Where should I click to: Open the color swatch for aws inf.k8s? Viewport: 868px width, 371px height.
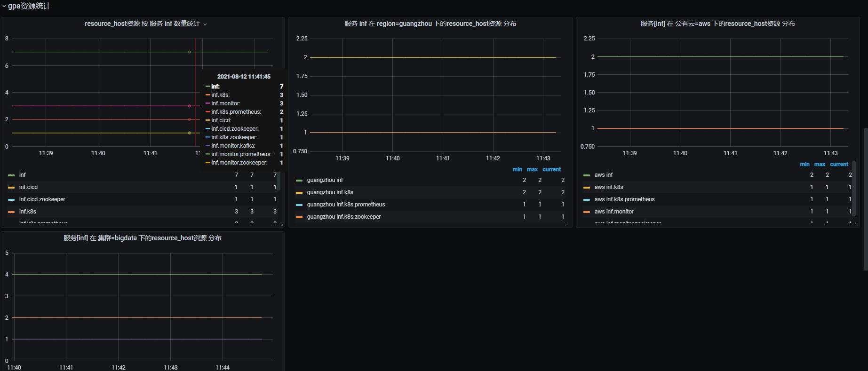pyautogui.click(x=587, y=188)
